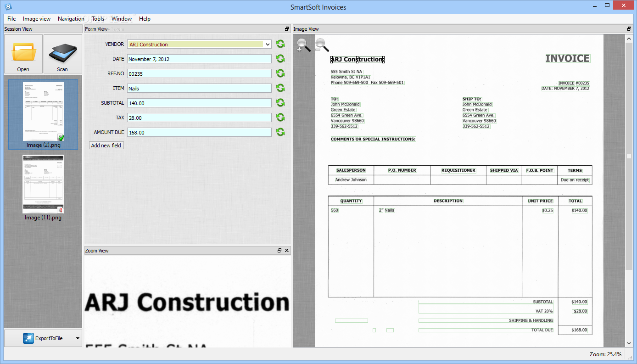
Task: Click the DATE: NOVEMBER 7, 2012 region
Action: 565,89
